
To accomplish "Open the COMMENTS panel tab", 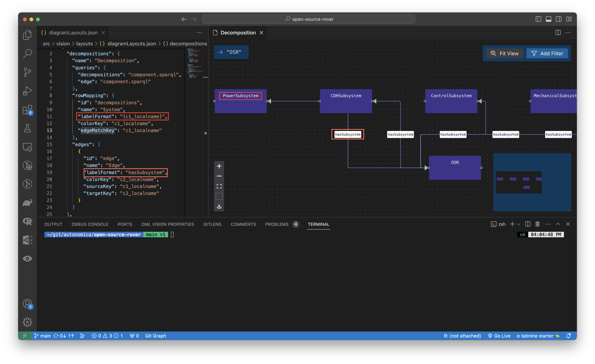I will (x=243, y=224).
